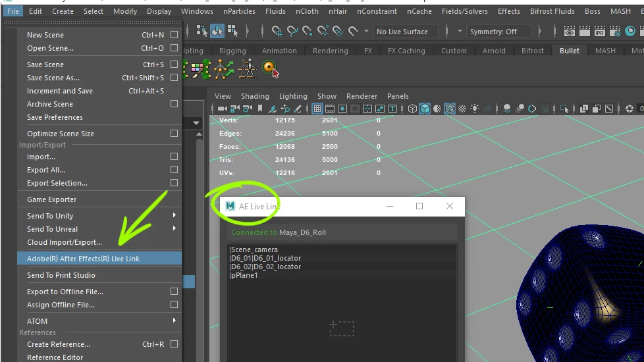Open the Renderer menu in the viewport panel

tap(362, 96)
